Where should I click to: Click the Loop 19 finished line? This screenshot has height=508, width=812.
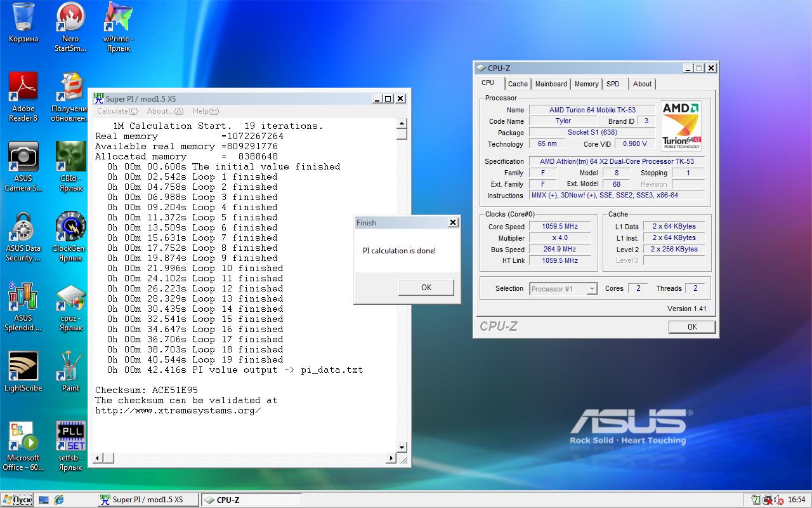pos(195,359)
